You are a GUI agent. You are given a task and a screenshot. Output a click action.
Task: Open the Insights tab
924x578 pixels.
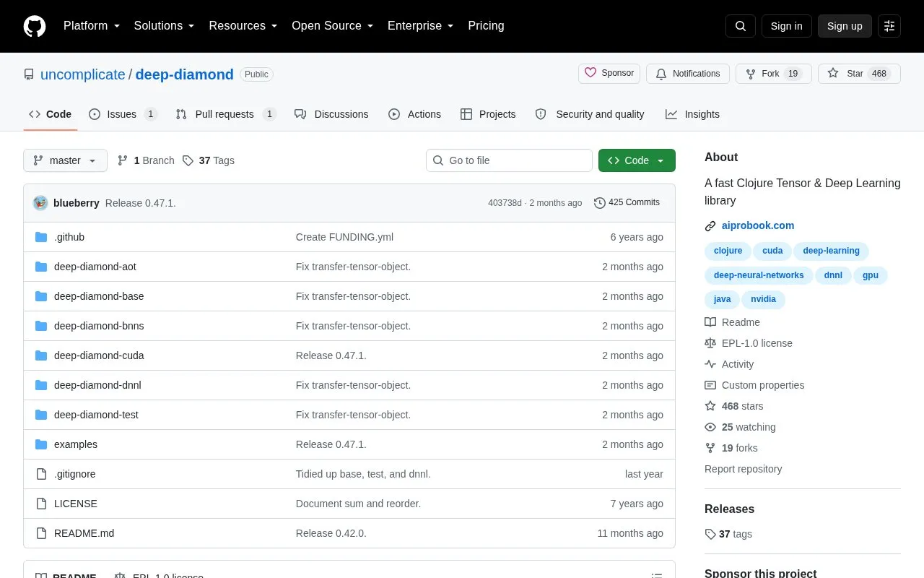[692, 114]
